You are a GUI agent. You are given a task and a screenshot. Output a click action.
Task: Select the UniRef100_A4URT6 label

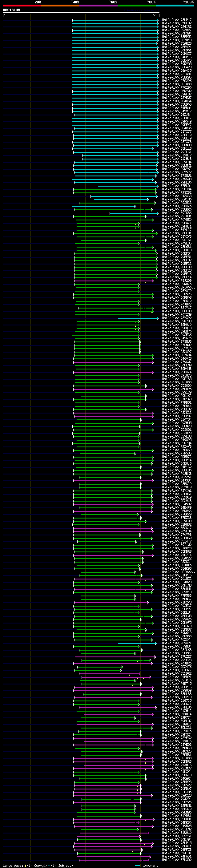point(176,57)
